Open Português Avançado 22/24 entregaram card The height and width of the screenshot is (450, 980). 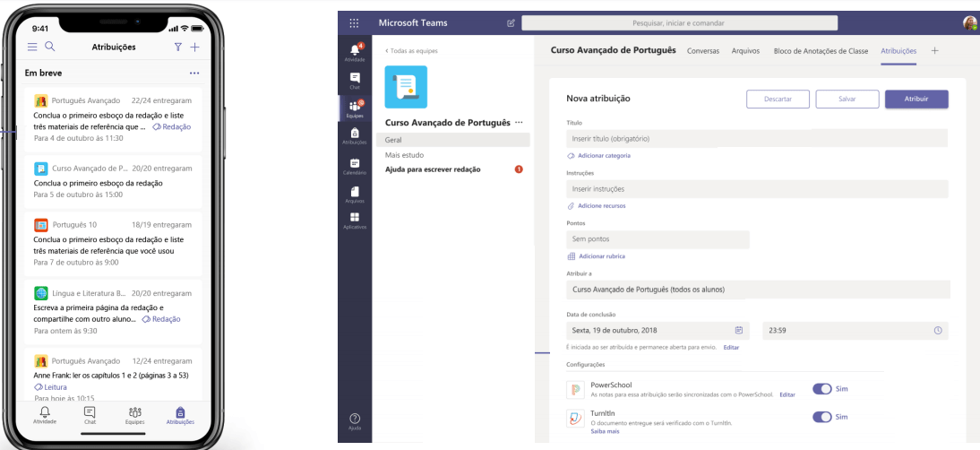pos(113,119)
